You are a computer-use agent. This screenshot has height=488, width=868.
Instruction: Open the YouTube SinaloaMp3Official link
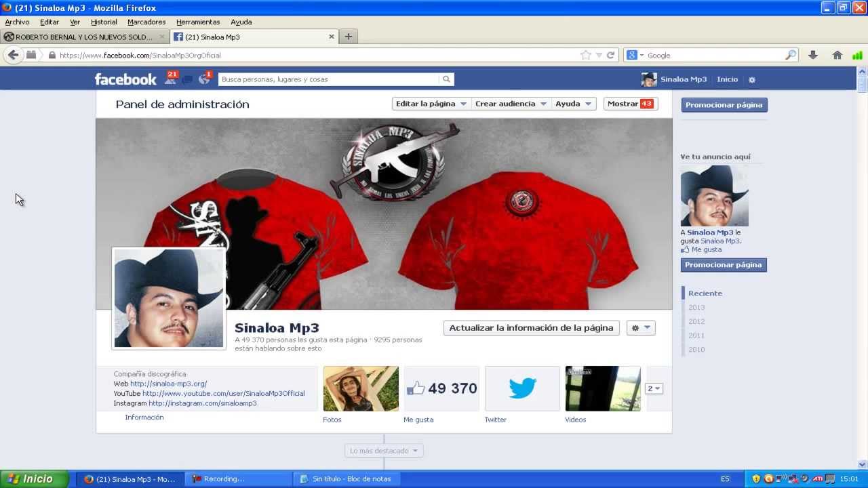224,393
